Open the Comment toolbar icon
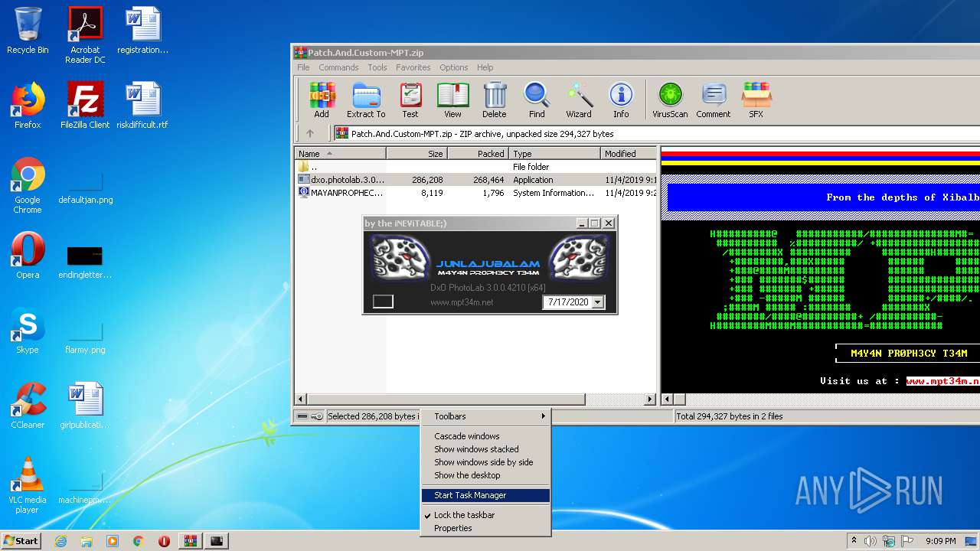The height and width of the screenshot is (551, 980). [714, 100]
